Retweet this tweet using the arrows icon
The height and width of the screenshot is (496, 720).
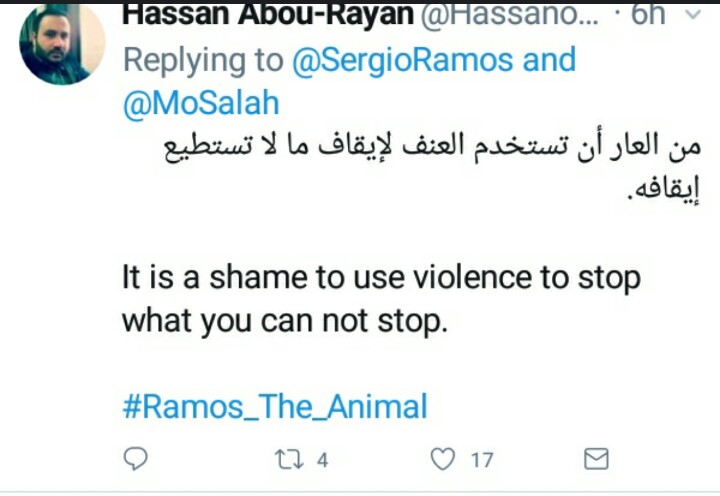[289, 459]
